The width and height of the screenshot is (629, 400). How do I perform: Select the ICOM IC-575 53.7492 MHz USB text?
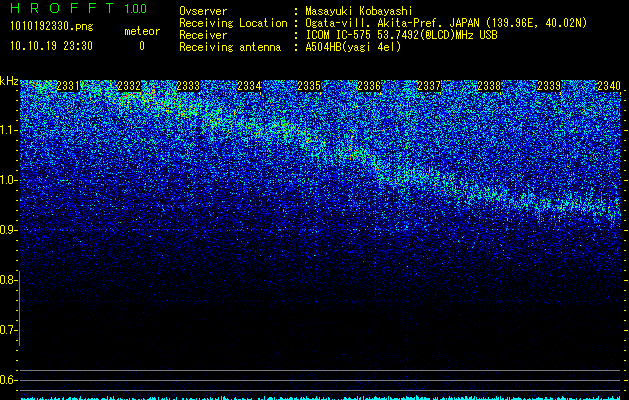click(402, 35)
